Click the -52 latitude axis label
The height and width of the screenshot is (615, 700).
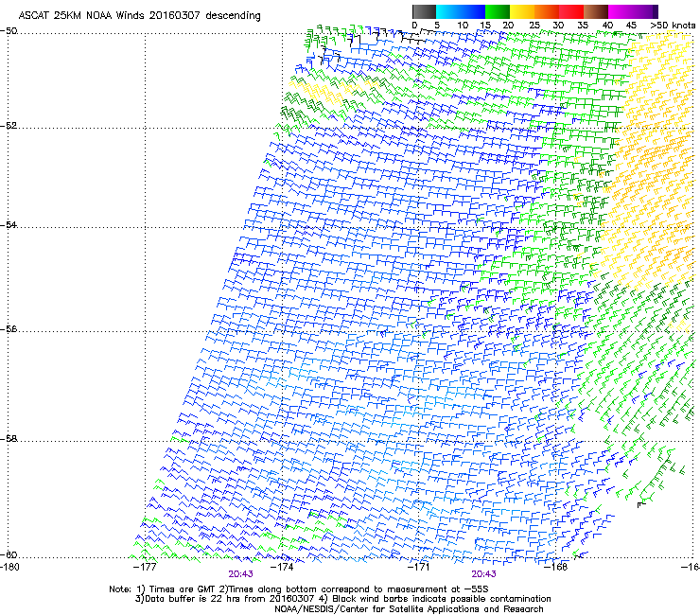click(9, 126)
